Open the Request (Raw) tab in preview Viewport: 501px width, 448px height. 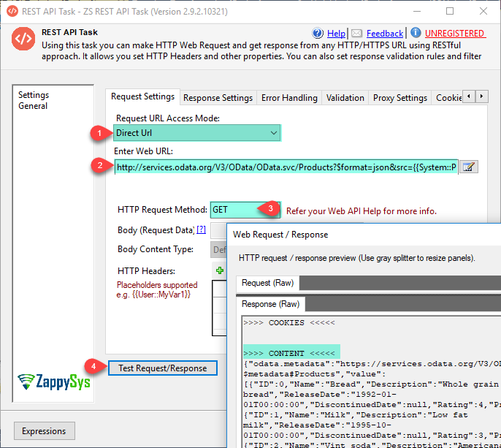click(267, 283)
